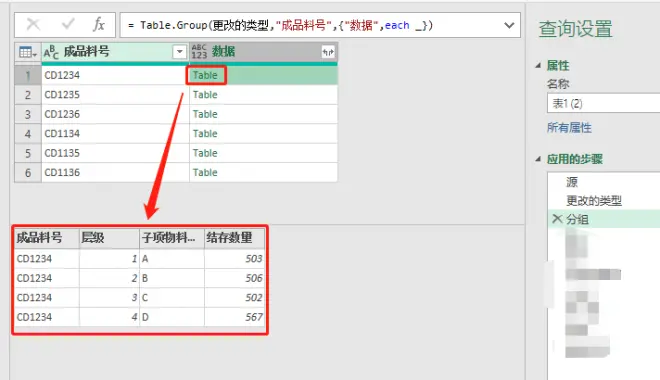Select cell CD1234 in row 1
The height and width of the screenshot is (380, 660).
(115, 75)
